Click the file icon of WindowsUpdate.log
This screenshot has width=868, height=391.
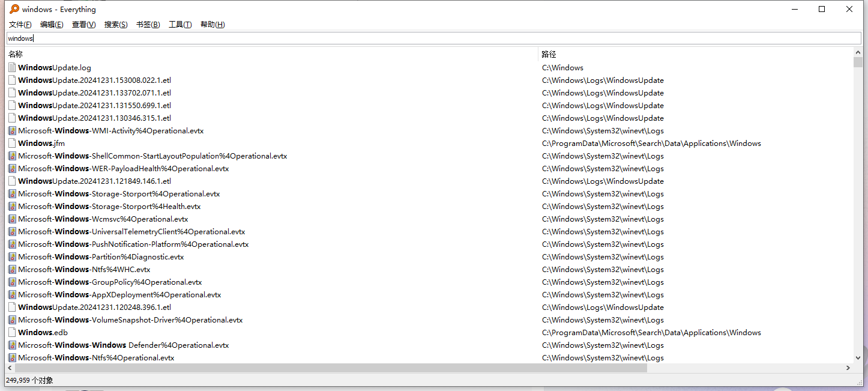click(12, 68)
